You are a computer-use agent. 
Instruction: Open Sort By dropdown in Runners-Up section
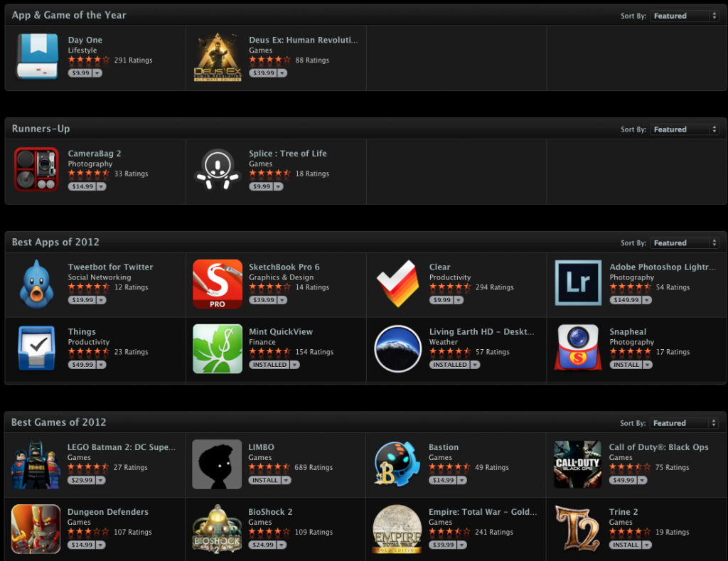(x=685, y=129)
